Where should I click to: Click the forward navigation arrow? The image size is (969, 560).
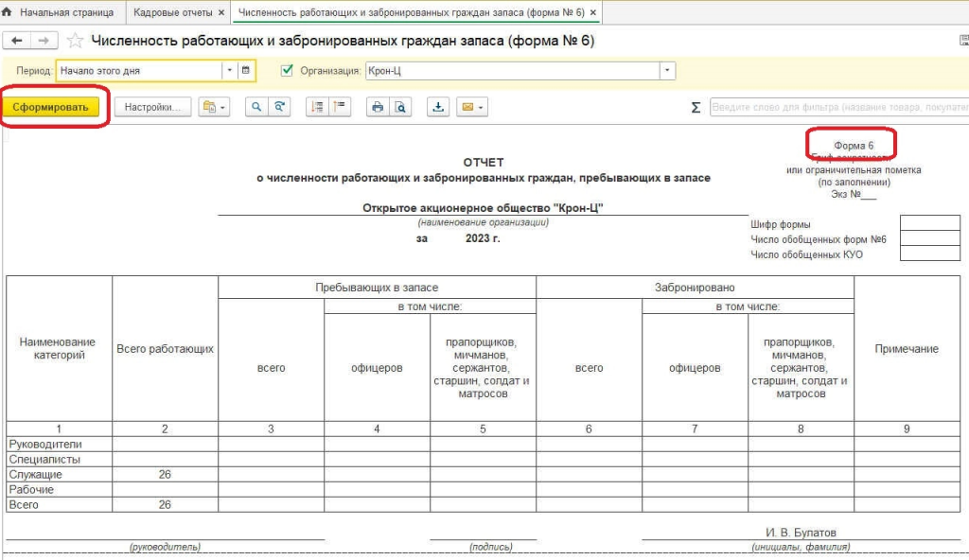click(x=44, y=41)
